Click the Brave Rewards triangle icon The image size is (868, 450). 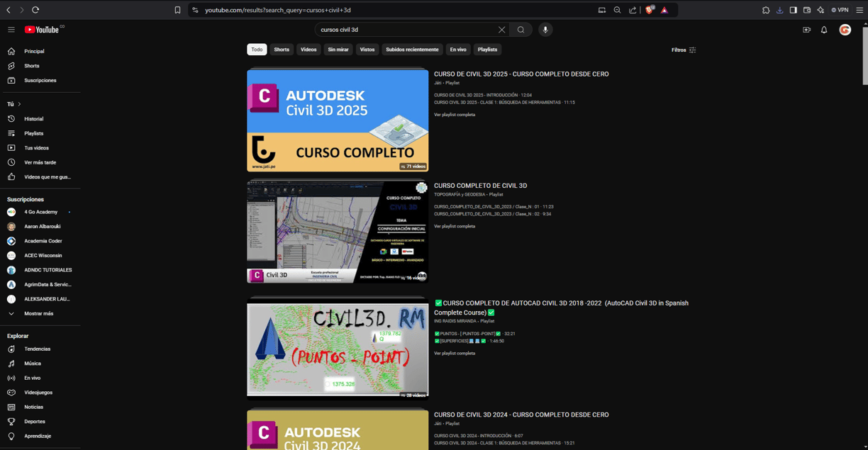pyautogui.click(x=664, y=10)
